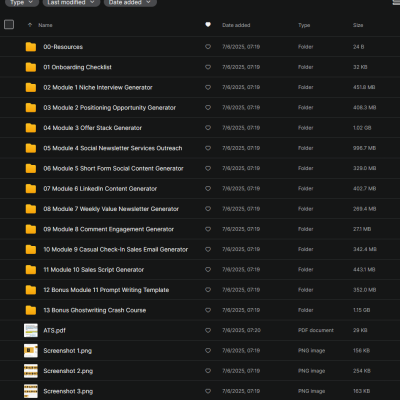Click the name 08 Module 7 Weekly Value Newsletter Generator
The image size is (400, 400).
(111, 209)
